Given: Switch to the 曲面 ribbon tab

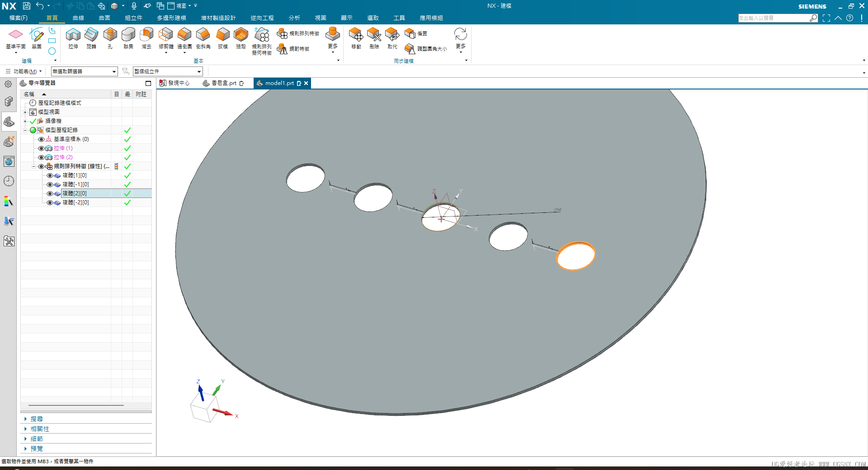Looking at the screenshot, I should coord(104,18).
